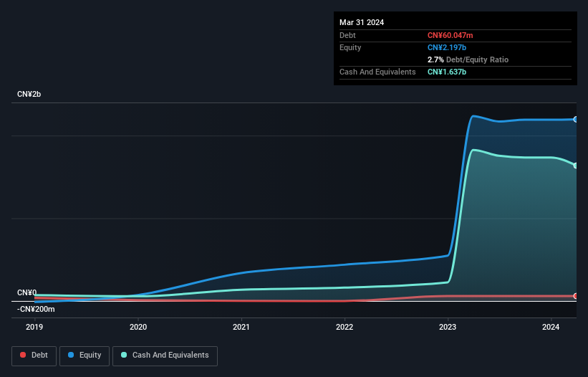Click the CN¥60.047m debt value
The height and width of the screenshot is (377, 588).
pos(450,35)
